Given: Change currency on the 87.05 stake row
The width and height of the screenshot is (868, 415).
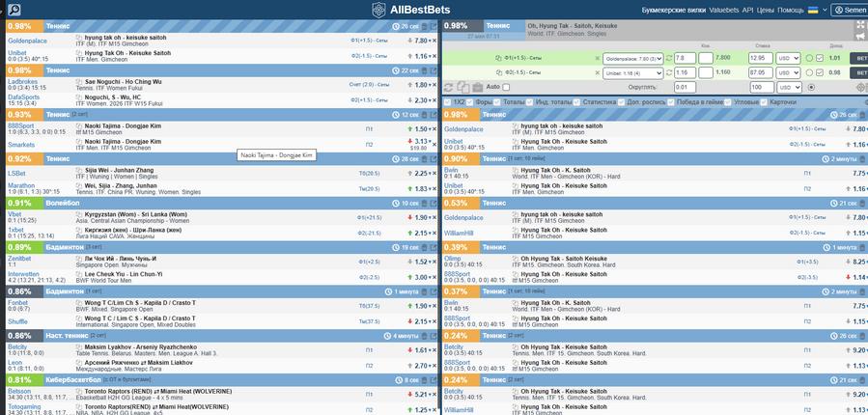Looking at the screenshot, I should [788, 73].
